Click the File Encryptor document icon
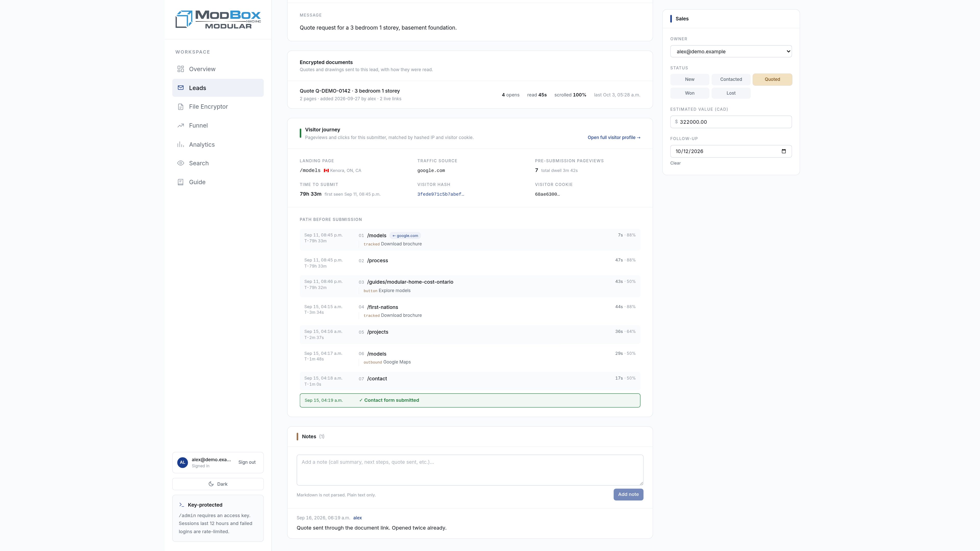 tap(181, 107)
